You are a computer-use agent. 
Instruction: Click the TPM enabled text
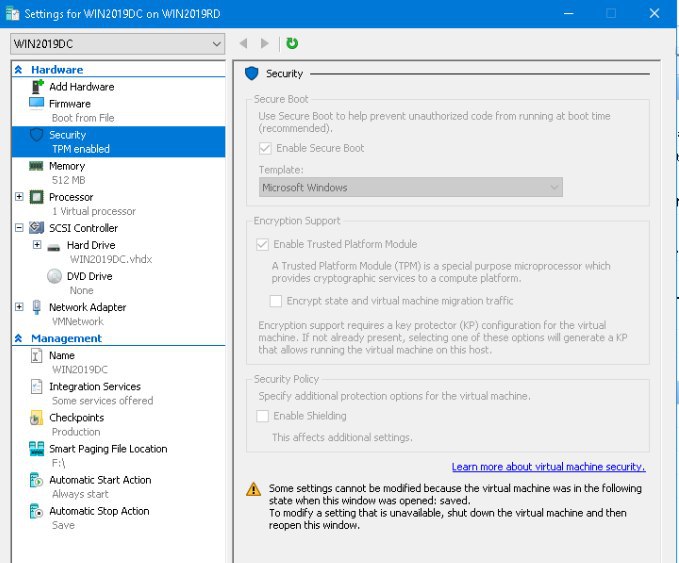click(81, 149)
